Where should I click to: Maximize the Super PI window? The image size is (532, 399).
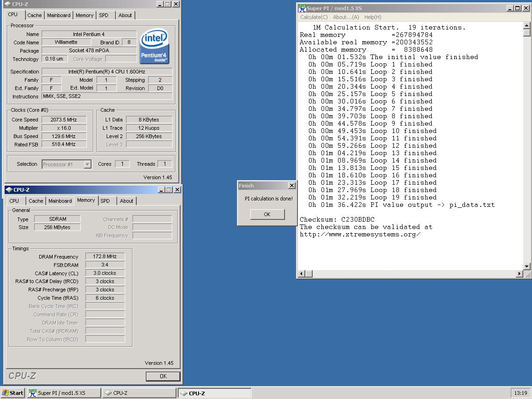click(x=517, y=8)
